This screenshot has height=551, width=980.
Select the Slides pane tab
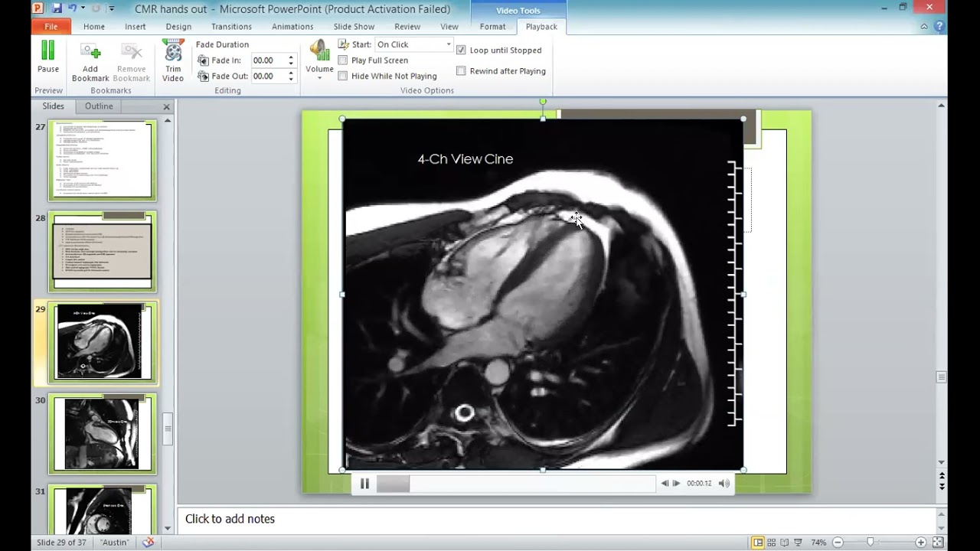(x=53, y=106)
